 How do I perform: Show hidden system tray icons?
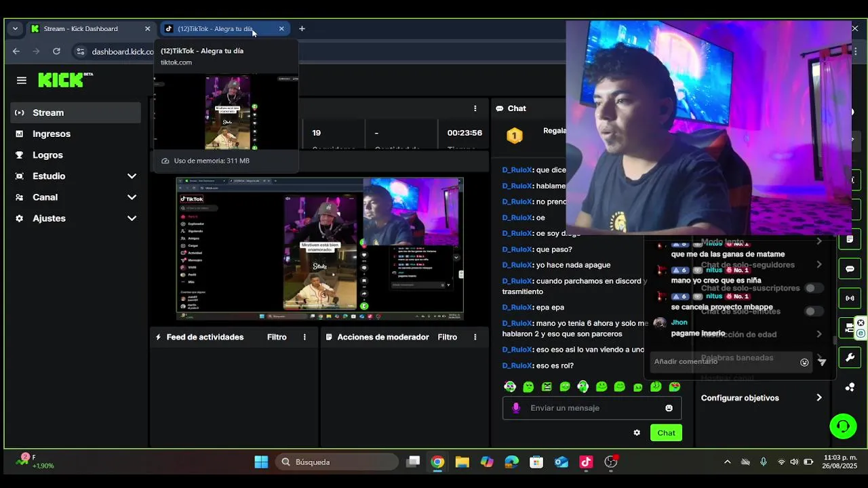(x=727, y=462)
